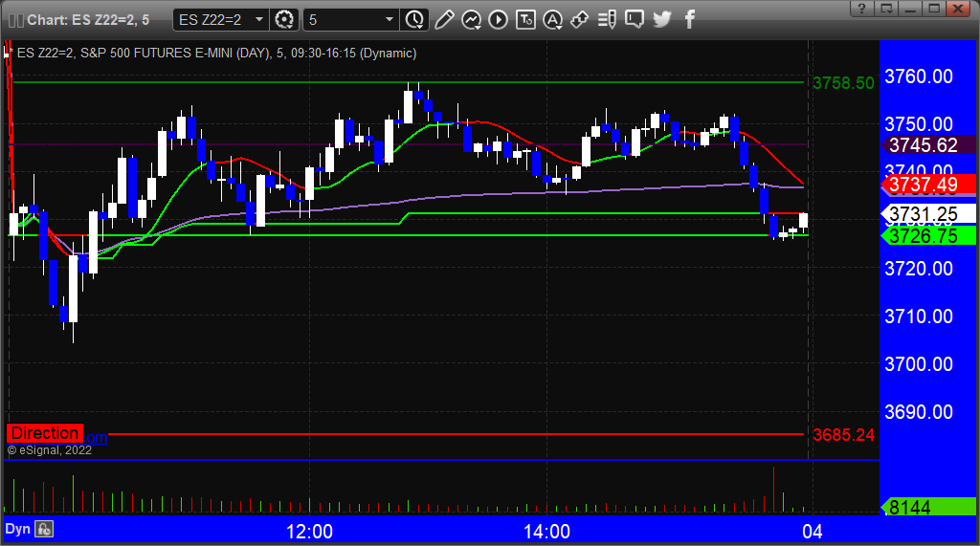The image size is (980, 546).
Task: Click the 14:00 time axis label
Action: tap(546, 532)
